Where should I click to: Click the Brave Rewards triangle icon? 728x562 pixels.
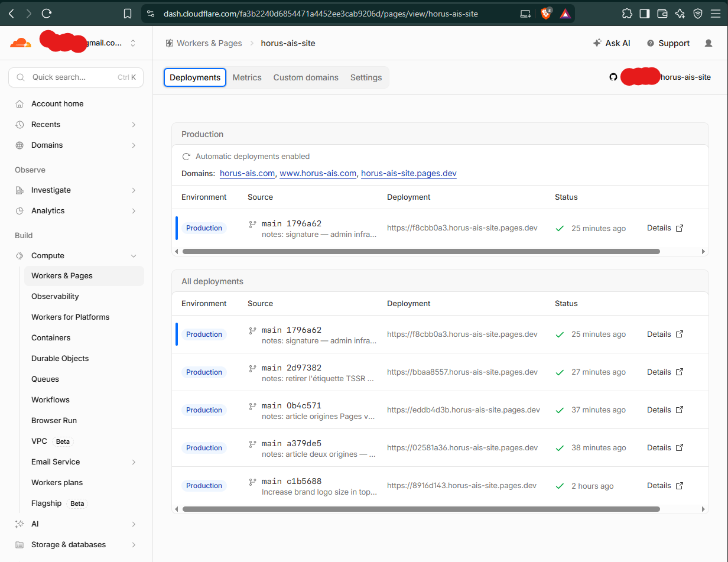click(x=565, y=14)
